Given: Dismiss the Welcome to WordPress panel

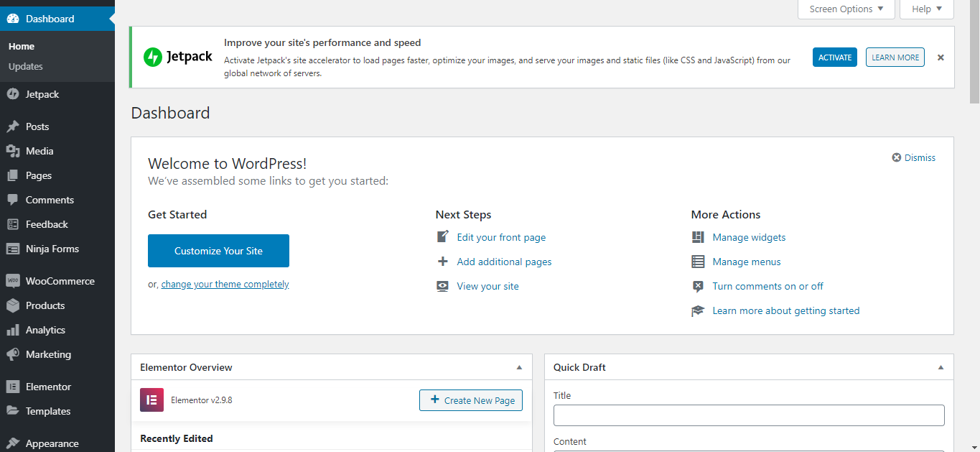Looking at the screenshot, I should 914,157.
